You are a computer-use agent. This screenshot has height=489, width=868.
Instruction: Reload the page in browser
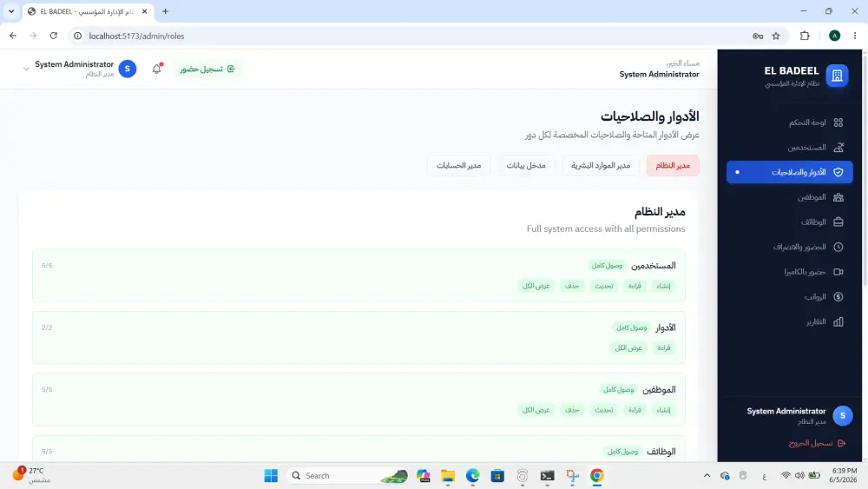[x=54, y=36]
